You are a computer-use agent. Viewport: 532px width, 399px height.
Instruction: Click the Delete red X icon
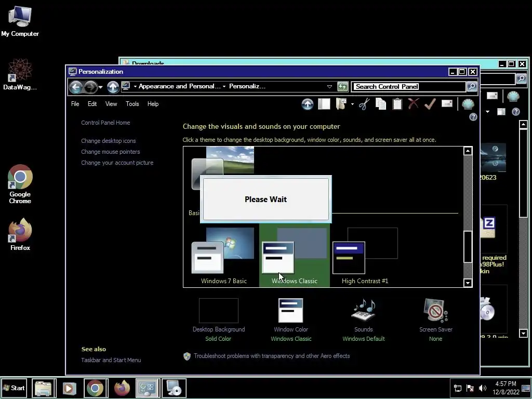coord(413,104)
